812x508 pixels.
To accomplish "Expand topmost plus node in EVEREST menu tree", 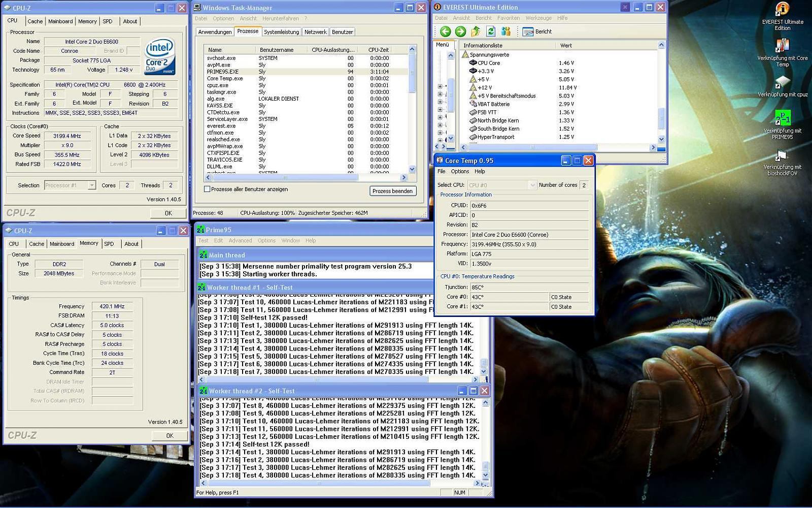I will [440, 86].
